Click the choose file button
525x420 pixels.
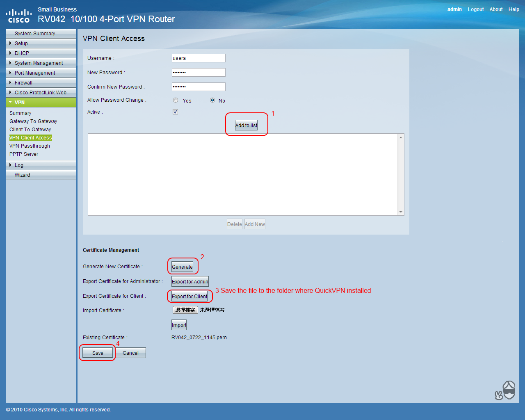[185, 310]
